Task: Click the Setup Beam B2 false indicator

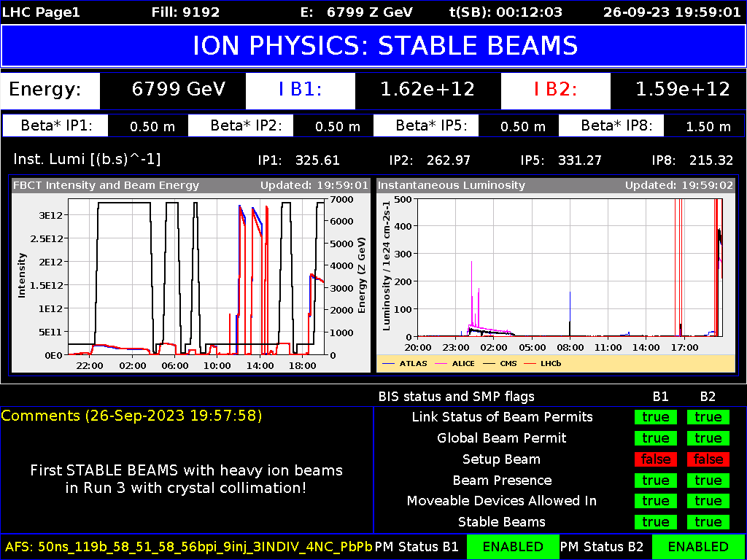Action: point(708,459)
